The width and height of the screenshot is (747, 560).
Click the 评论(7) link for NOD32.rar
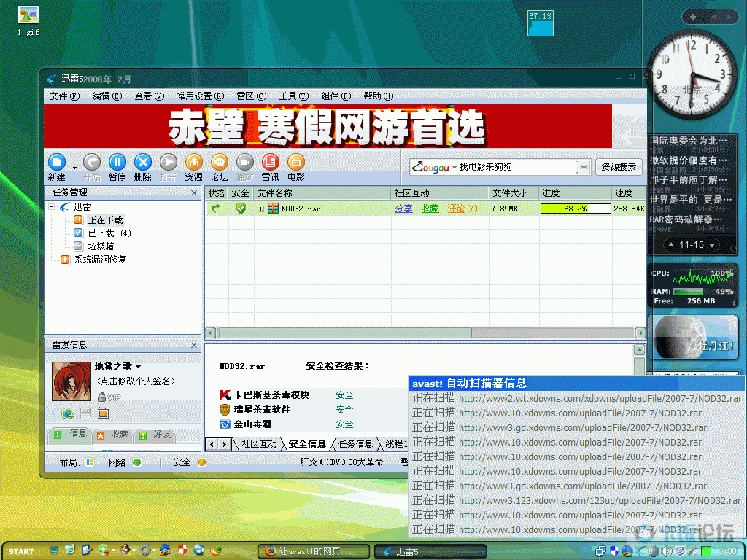[x=462, y=209]
